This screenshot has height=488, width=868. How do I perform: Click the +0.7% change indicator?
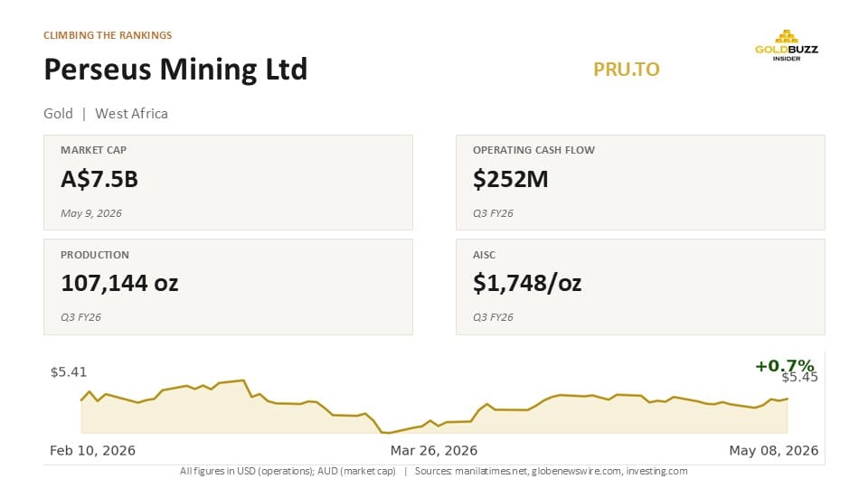click(785, 365)
